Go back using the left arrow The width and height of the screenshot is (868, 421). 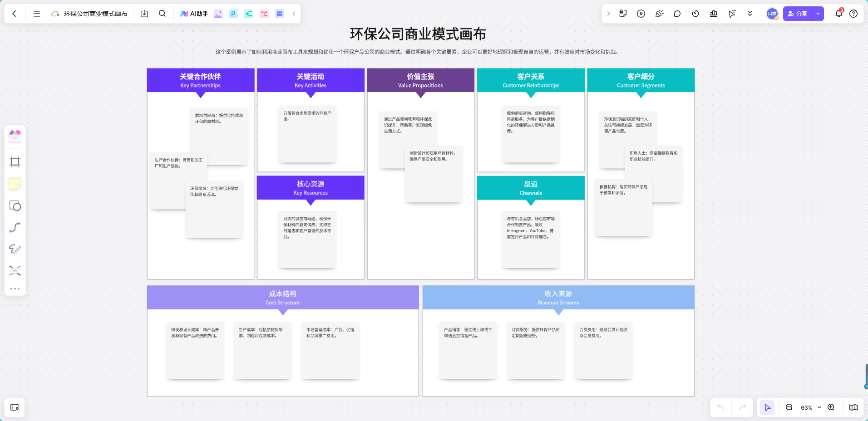pyautogui.click(x=15, y=14)
